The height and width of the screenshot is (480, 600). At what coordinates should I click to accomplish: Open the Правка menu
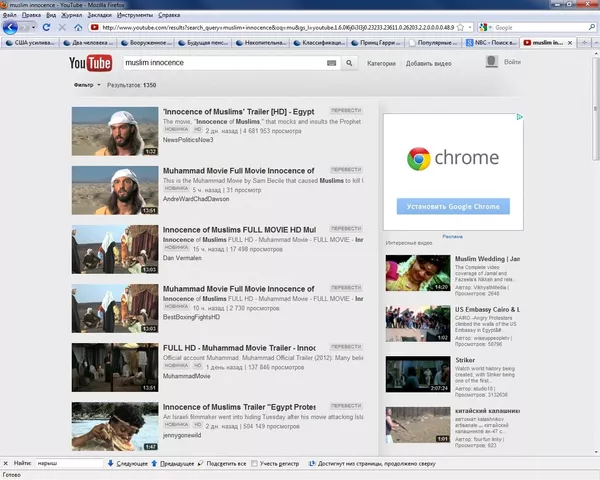(31, 15)
